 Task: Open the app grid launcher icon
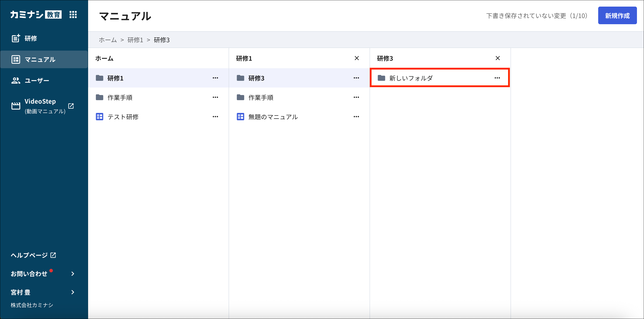pos(73,15)
